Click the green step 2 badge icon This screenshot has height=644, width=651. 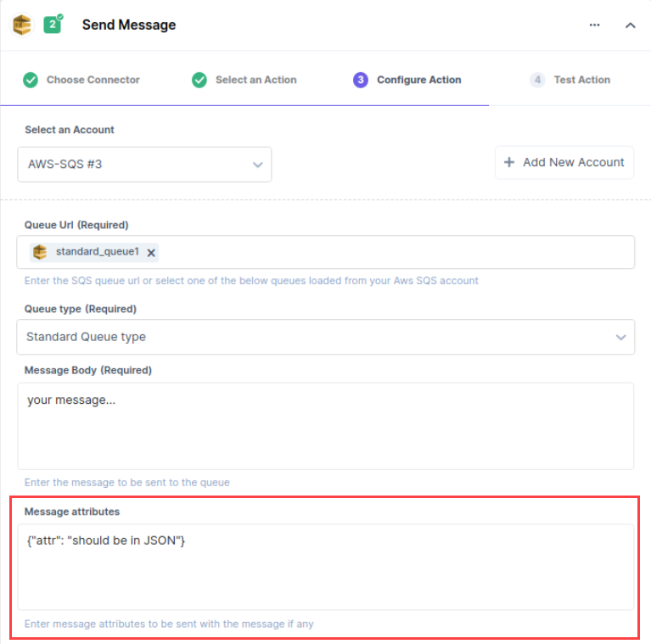(53, 24)
